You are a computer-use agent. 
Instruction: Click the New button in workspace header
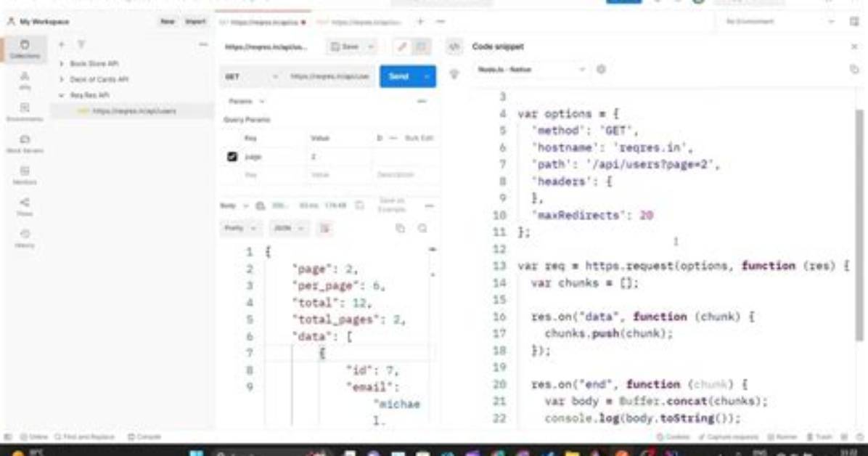coord(167,22)
